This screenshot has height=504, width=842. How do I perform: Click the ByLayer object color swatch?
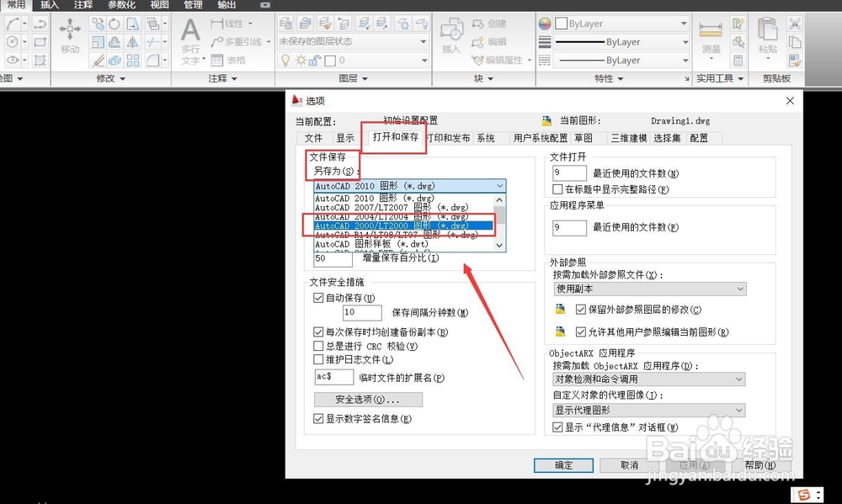coord(561,24)
